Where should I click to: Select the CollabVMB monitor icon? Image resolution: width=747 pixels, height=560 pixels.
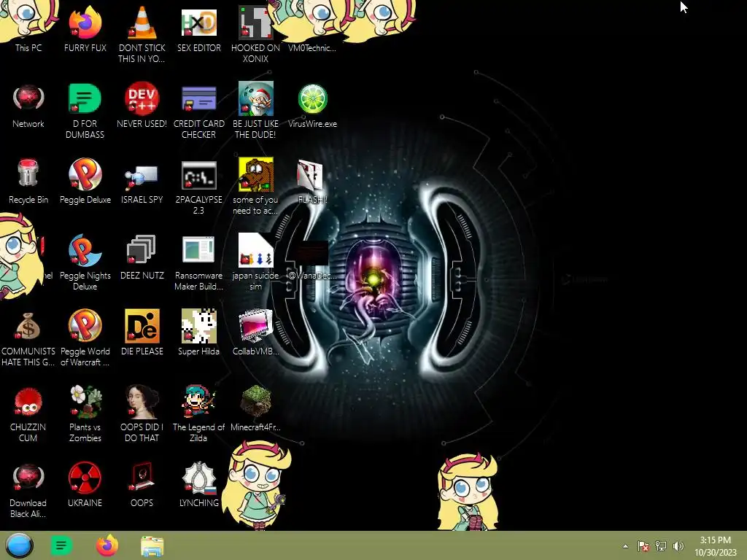coord(256,326)
